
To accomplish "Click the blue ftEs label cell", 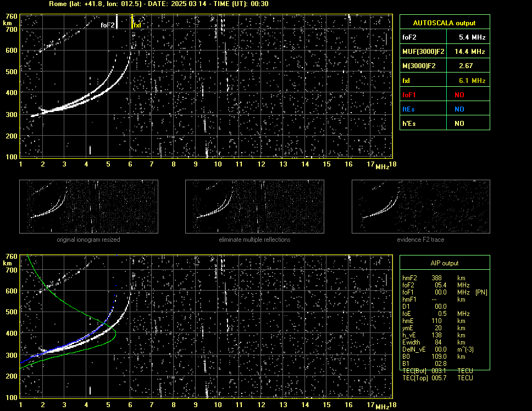I will coord(423,109).
